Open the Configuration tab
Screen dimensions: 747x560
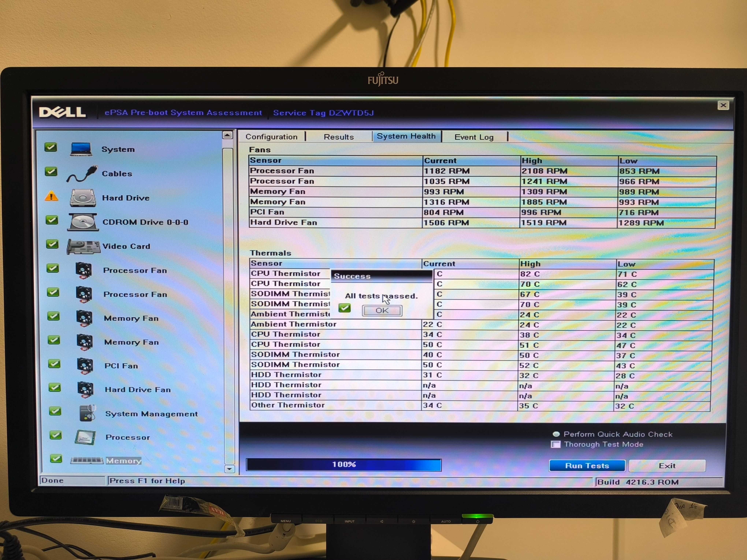click(272, 137)
